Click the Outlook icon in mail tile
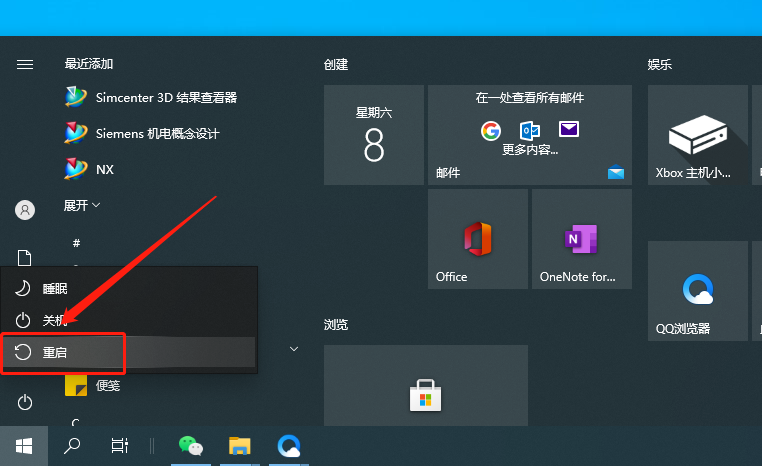The height and width of the screenshot is (466, 762). [530, 130]
